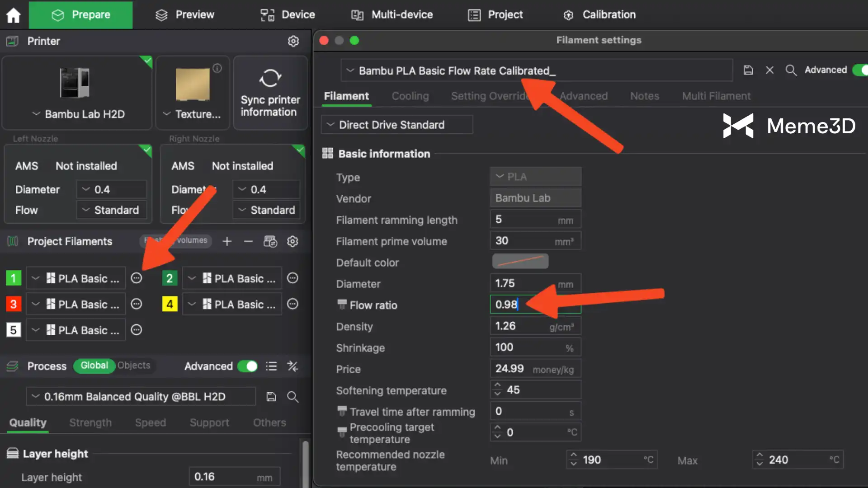Image resolution: width=868 pixels, height=488 pixels.
Task: Open Left Nozzle Diameter 0.4 dropdown
Action: [x=111, y=190]
